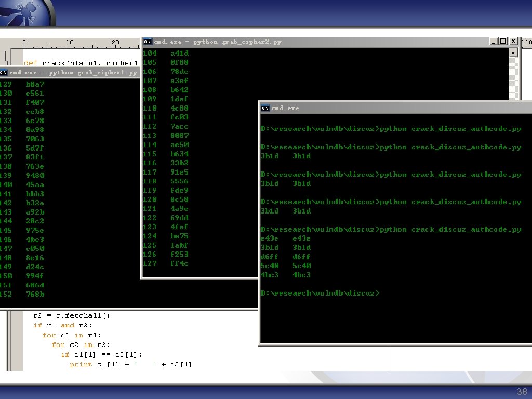Select the grab_cipher1.py window title bar
Viewport: 532px width, 399px height.
pyautogui.click(x=70, y=73)
